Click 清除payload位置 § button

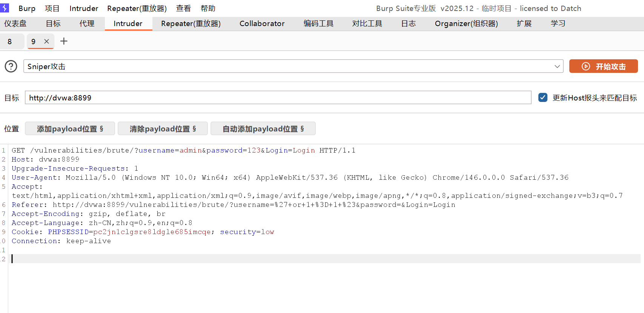pyautogui.click(x=163, y=129)
